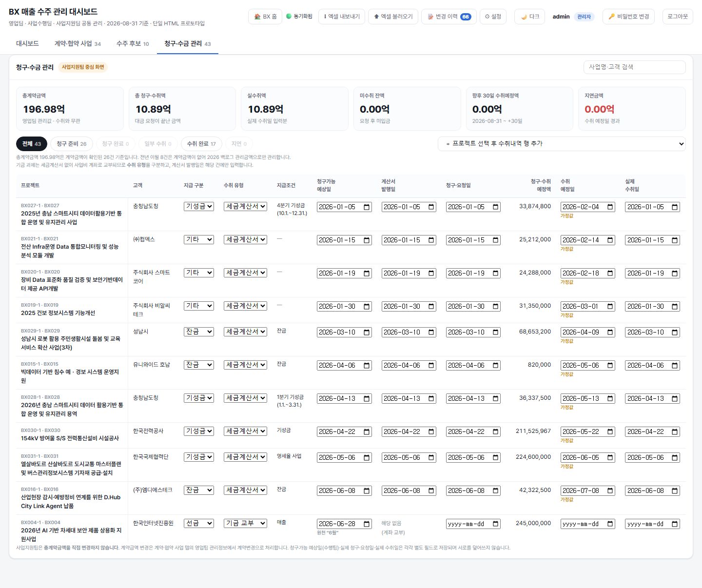The width and height of the screenshot is (702, 588).
Task: Go to the 수주 후보 tab
Action: point(133,43)
